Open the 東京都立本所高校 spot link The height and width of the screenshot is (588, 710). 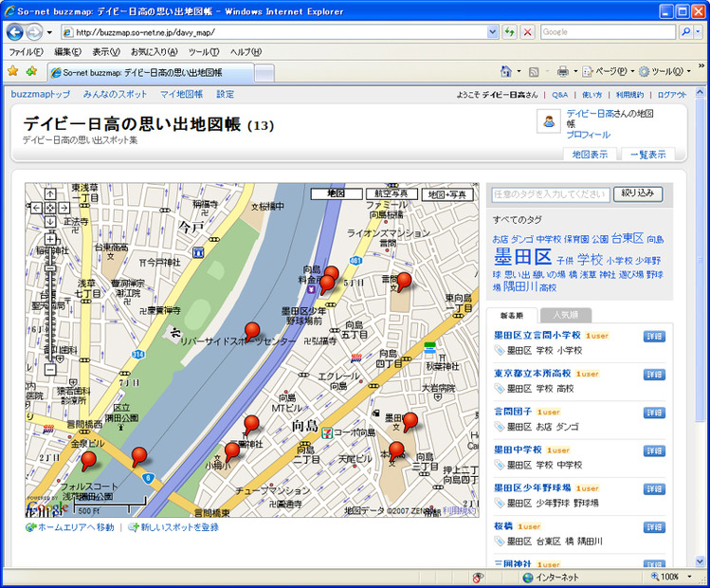pyautogui.click(x=532, y=374)
